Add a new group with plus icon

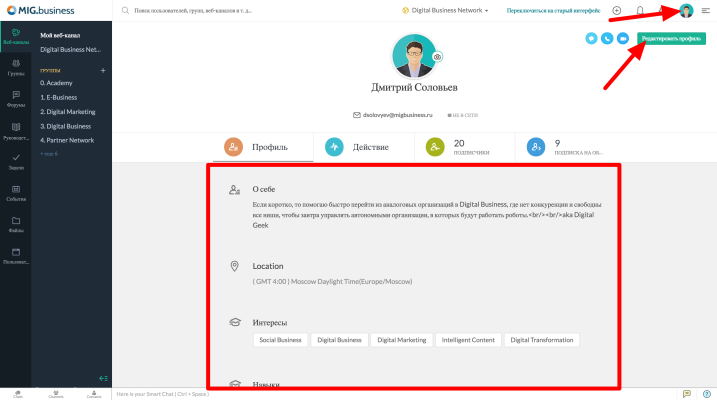pos(103,70)
